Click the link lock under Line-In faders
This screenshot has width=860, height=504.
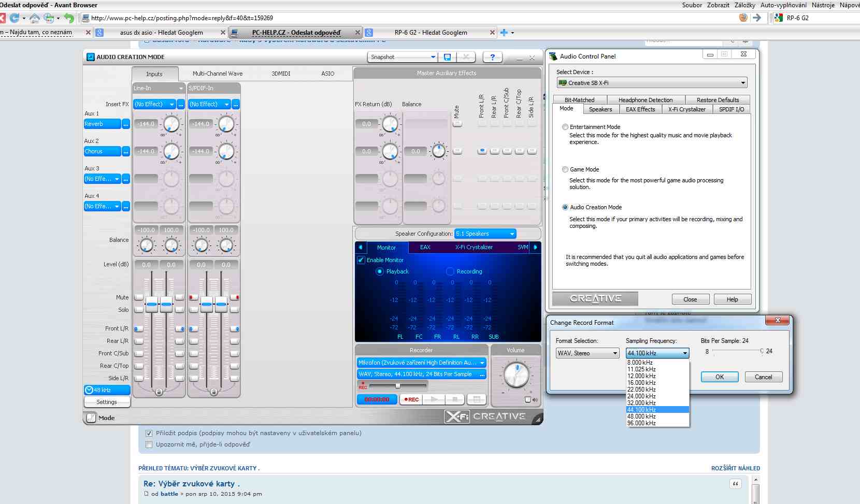point(159,392)
